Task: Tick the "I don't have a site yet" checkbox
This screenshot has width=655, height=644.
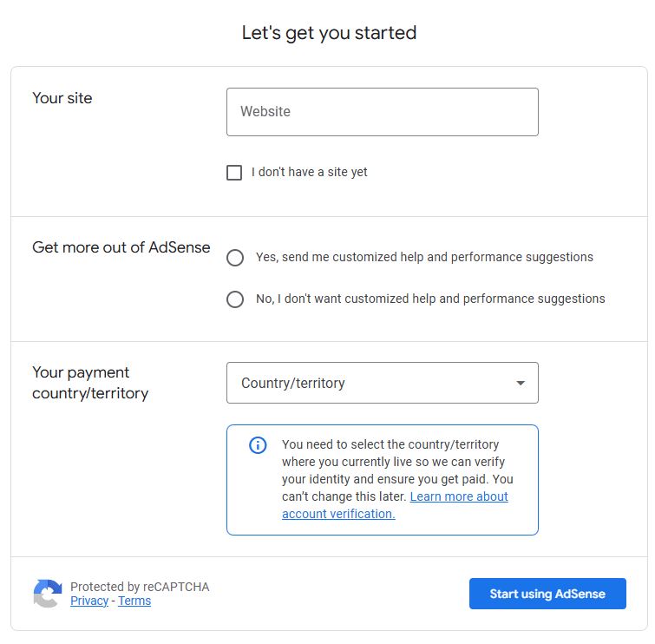Action: 234,172
